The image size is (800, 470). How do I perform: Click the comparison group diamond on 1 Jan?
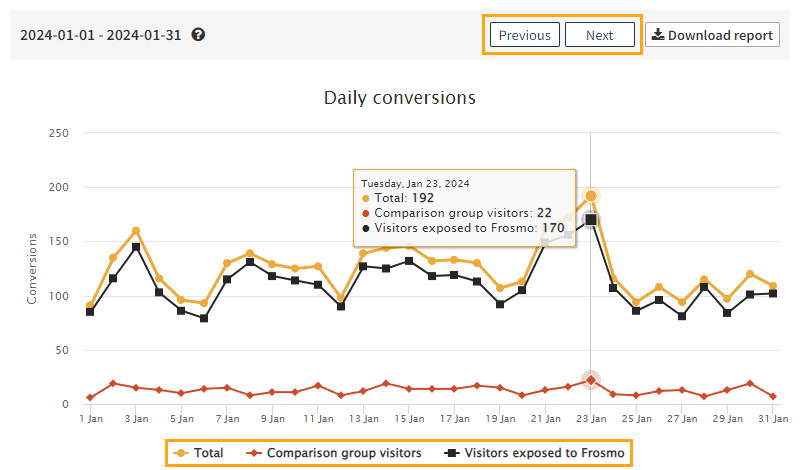[x=90, y=397]
